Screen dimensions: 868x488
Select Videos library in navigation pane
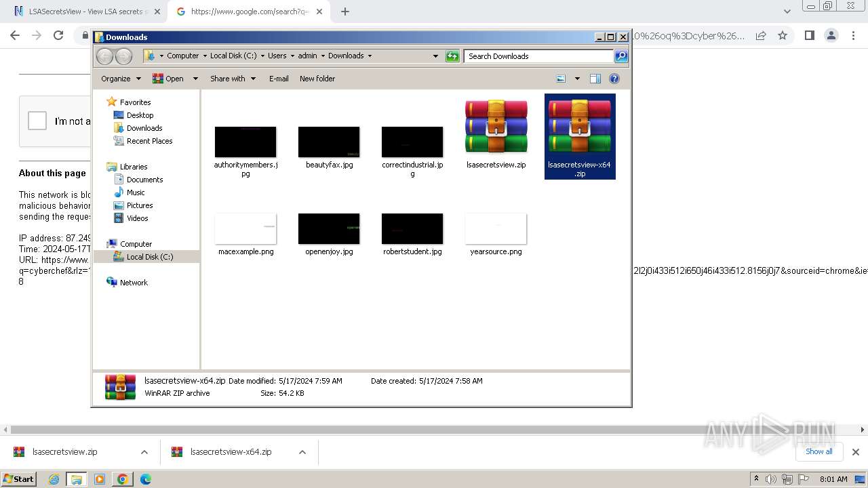137,218
